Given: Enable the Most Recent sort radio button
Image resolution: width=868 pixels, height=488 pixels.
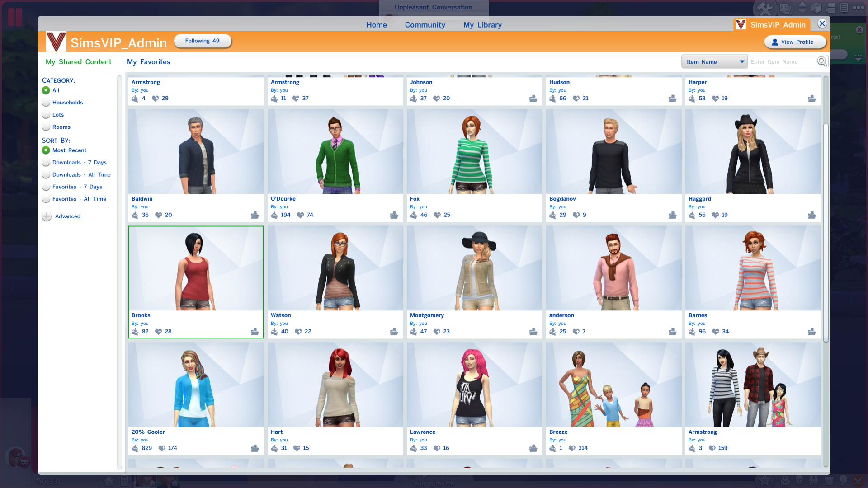Looking at the screenshot, I should pos(46,150).
